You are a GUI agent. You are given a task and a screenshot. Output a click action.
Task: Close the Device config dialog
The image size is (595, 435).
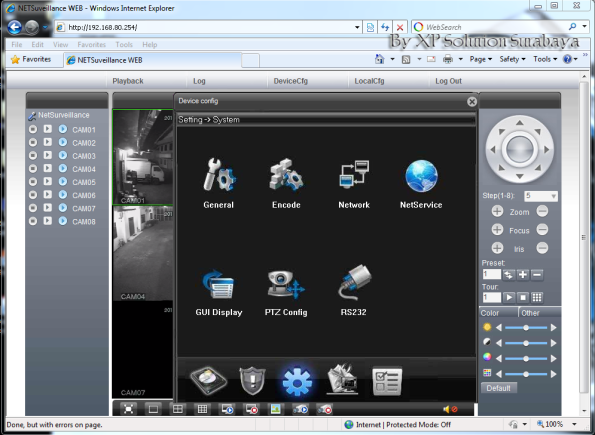coord(472,102)
